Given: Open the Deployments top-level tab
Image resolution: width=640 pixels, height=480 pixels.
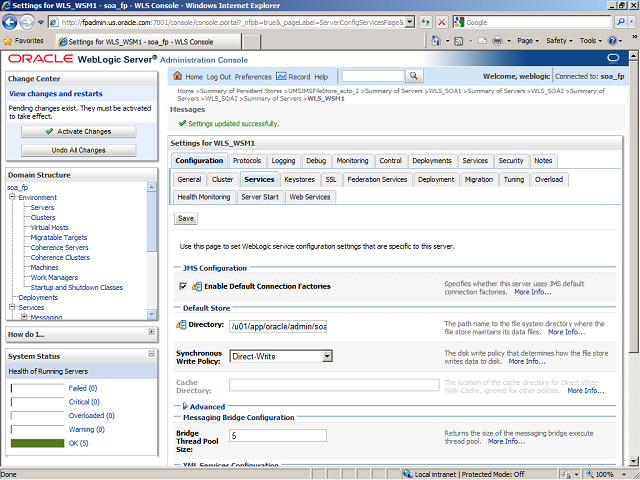Looking at the screenshot, I should pyautogui.click(x=431, y=161).
